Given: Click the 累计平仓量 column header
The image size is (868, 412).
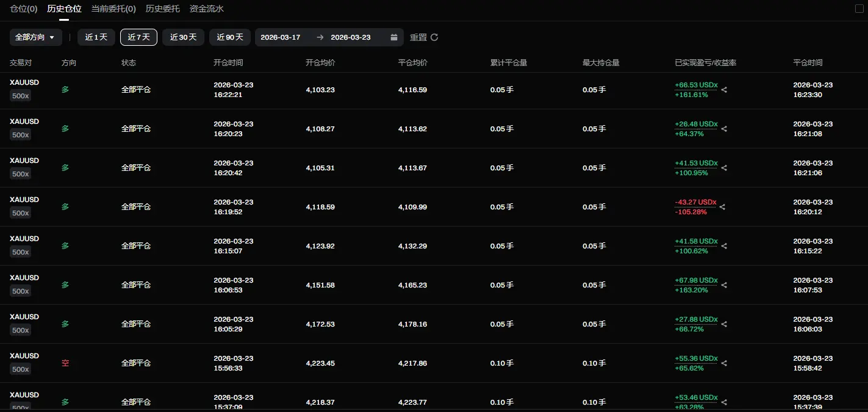Looking at the screenshot, I should coord(509,63).
